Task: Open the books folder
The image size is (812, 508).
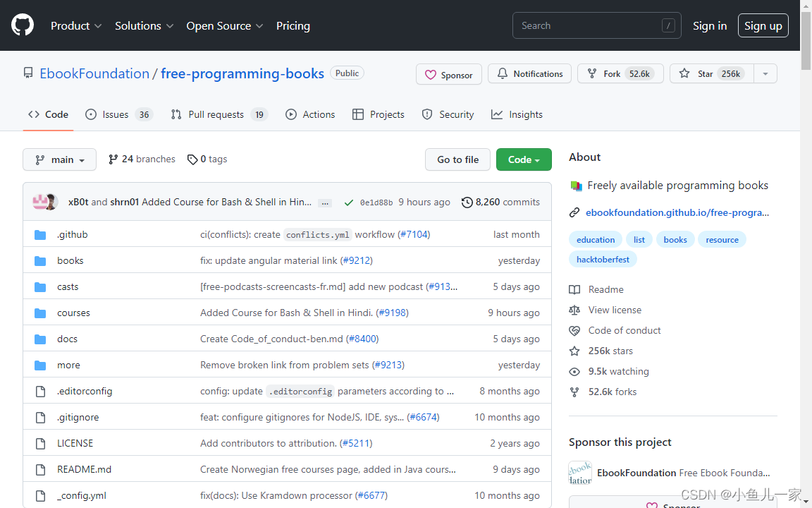Action: 70,260
